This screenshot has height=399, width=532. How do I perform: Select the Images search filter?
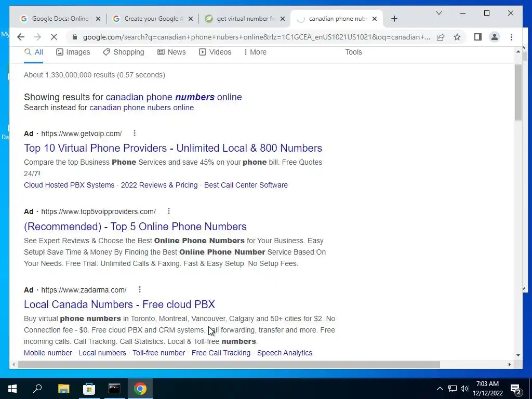73,52
